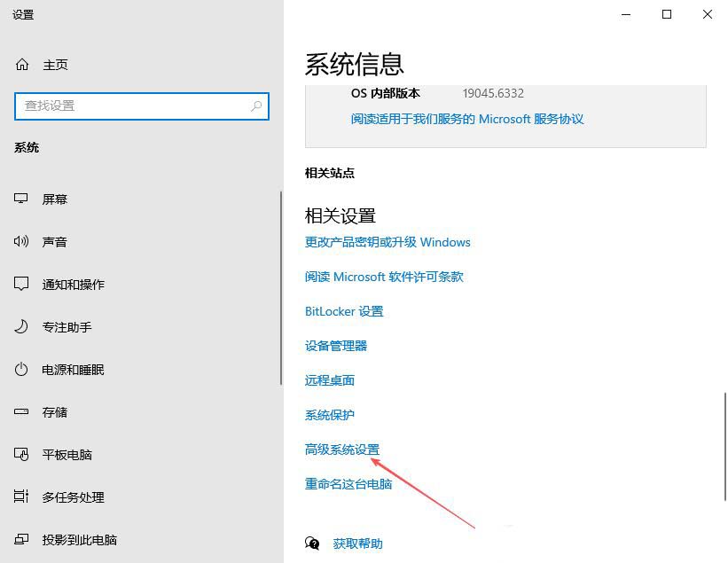The image size is (728, 563).
Task: Open BitLocker 设置 link
Action: (x=344, y=311)
